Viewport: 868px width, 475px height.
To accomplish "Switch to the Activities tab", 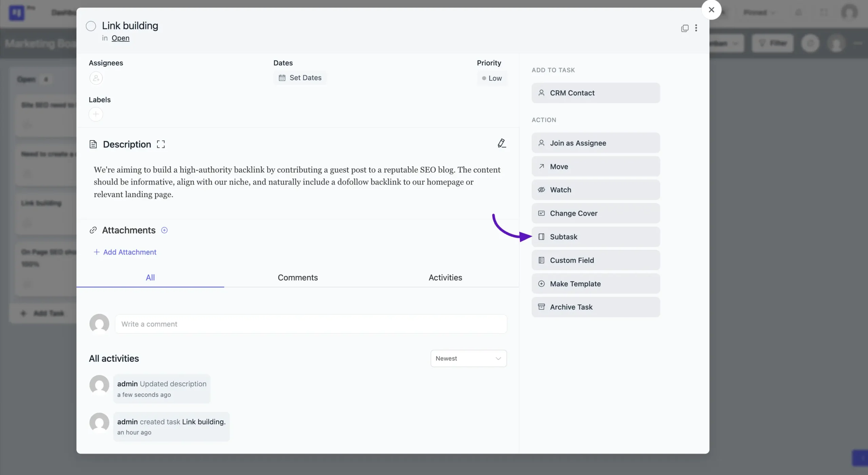I will (445, 278).
